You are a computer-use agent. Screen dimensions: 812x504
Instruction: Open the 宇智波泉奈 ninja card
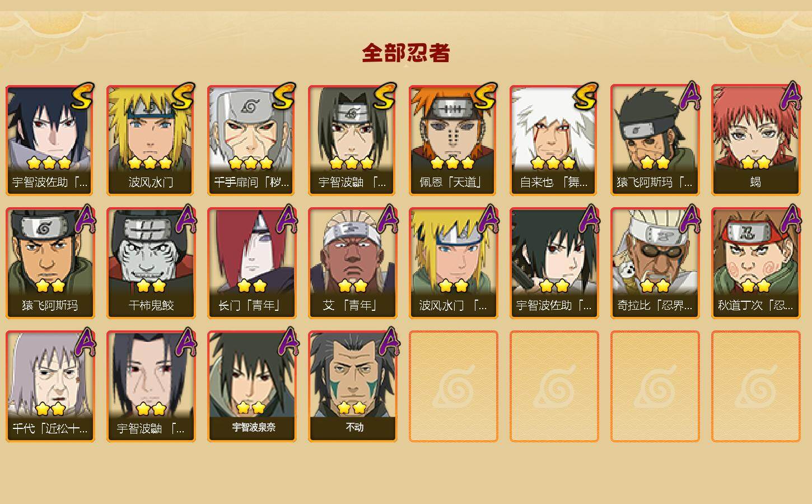[251, 386]
